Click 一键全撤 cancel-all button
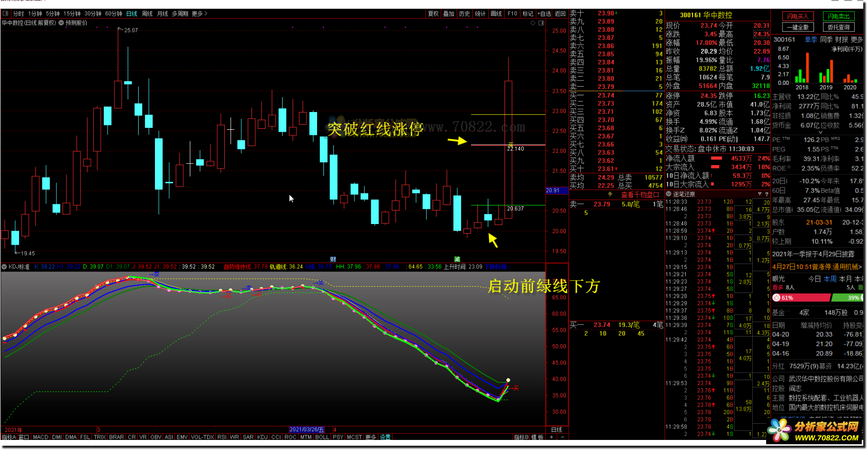Image resolution: width=868 pixels, height=450 pixels. 798,27
